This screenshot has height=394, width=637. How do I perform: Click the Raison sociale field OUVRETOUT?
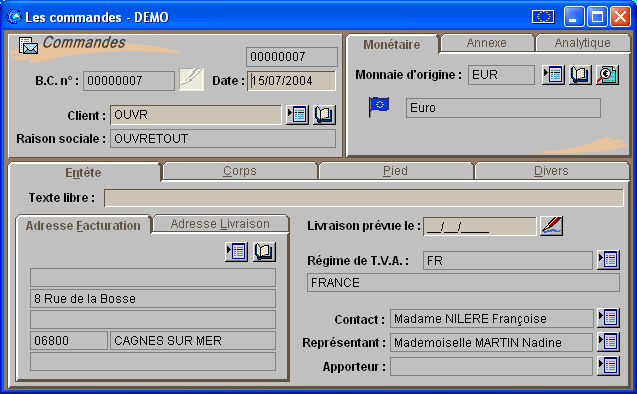(223, 139)
